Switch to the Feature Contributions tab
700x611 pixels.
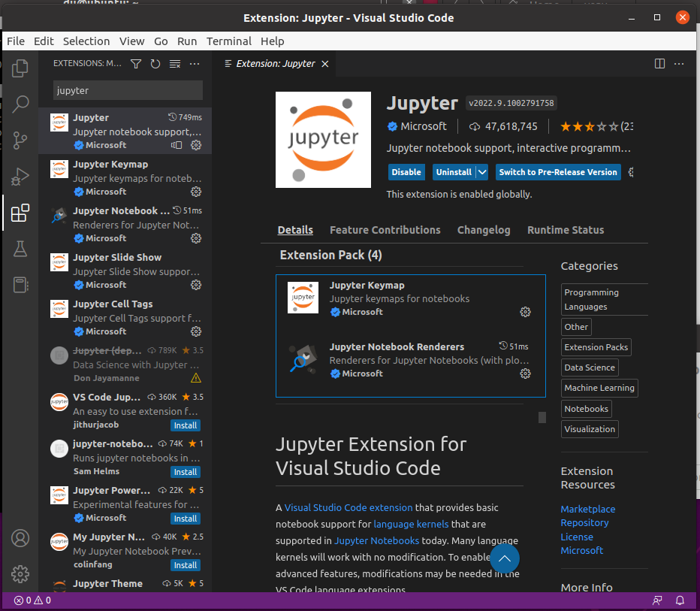pyautogui.click(x=385, y=230)
